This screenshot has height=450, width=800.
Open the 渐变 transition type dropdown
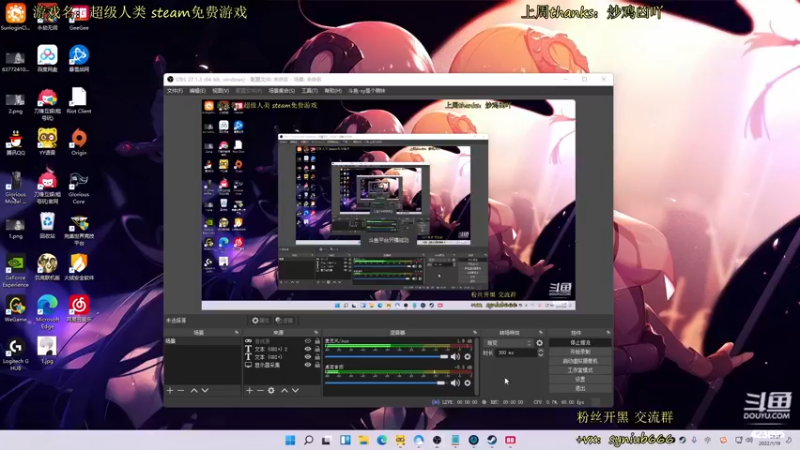pos(508,343)
